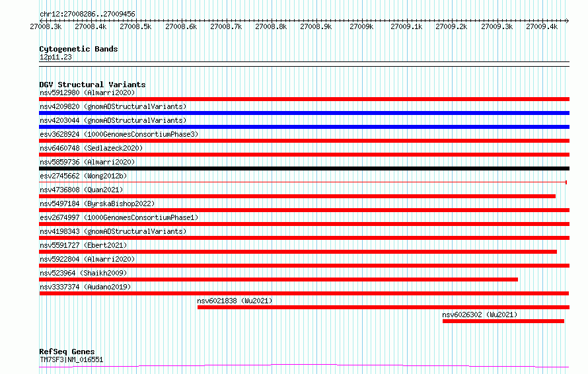Select the nsv4209820 gnomAD blue variant bar
The width and height of the screenshot is (588, 374).
(304, 113)
